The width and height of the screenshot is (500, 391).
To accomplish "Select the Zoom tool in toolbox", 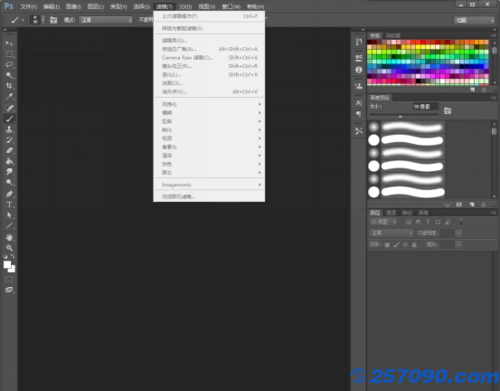I will coord(9,248).
